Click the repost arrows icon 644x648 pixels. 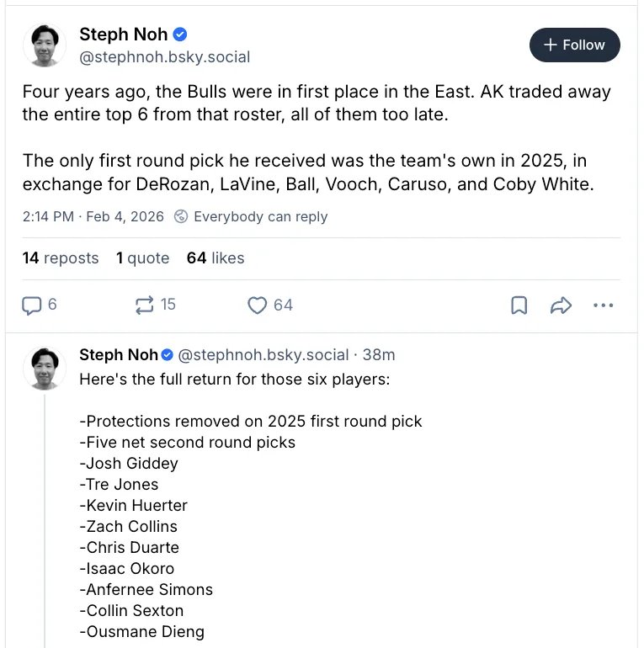pyautogui.click(x=145, y=305)
